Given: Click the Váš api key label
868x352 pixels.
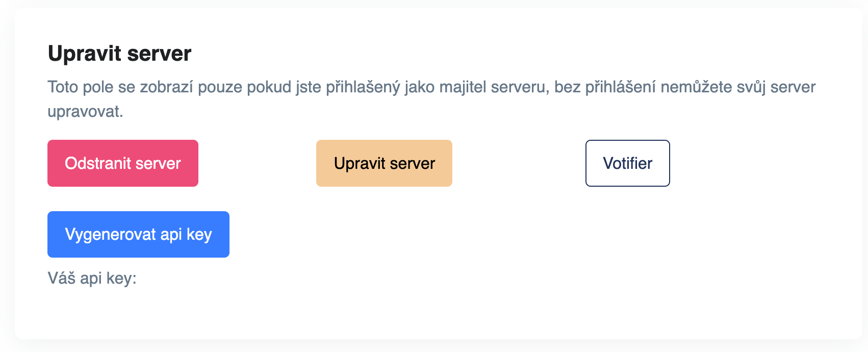Looking at the screenshot, I should point(92,278).
